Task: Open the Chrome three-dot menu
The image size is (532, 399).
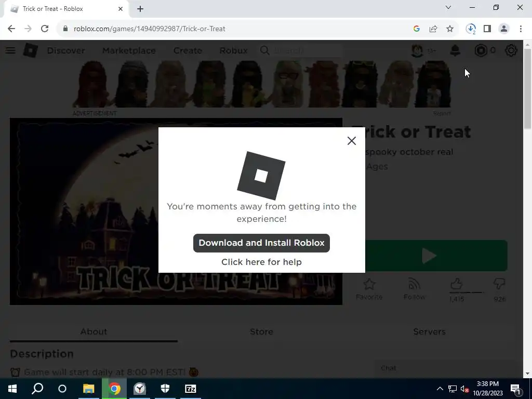Action: pos(521,29)
